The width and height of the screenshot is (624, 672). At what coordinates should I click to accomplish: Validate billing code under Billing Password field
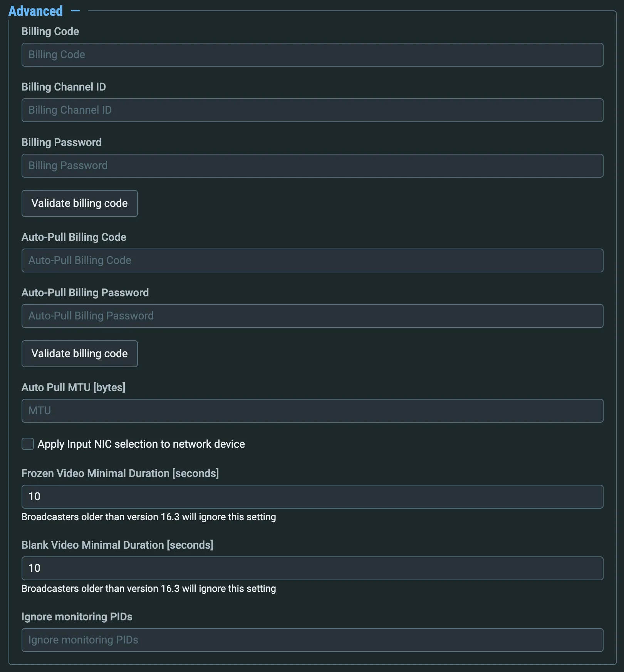pos(79,203)
